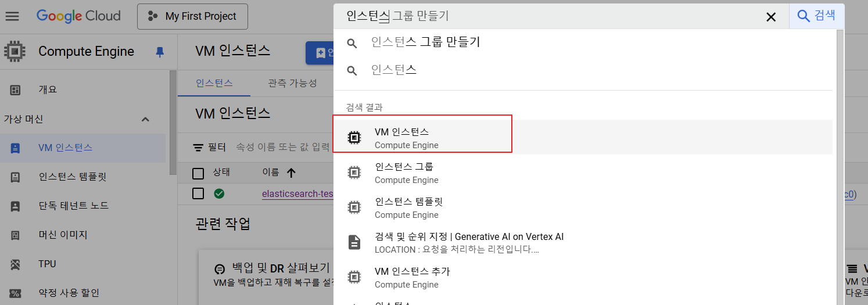The width and height of the screenshot is (868, 305).
Task: Click the 관련 작업 heading
Action: coord(223,224)
